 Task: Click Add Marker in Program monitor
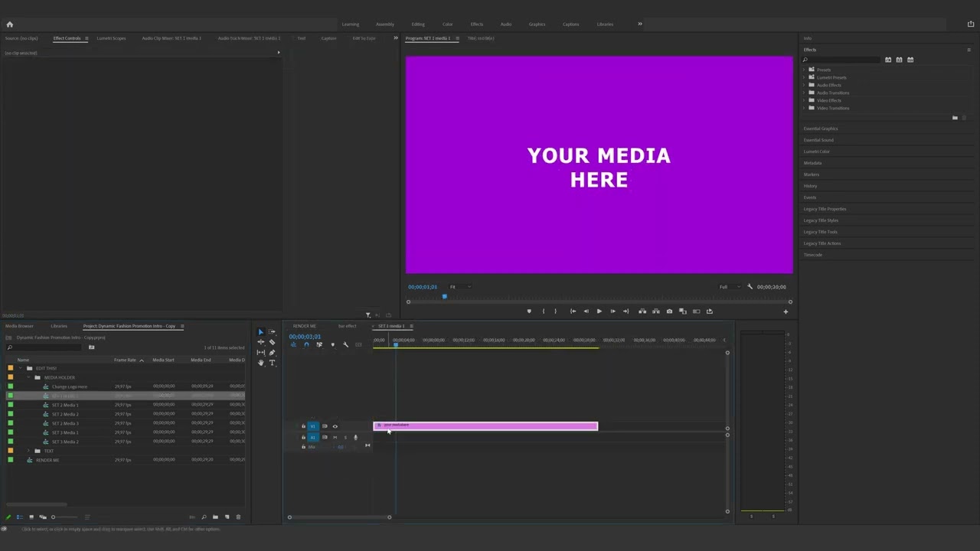point(528,311)
